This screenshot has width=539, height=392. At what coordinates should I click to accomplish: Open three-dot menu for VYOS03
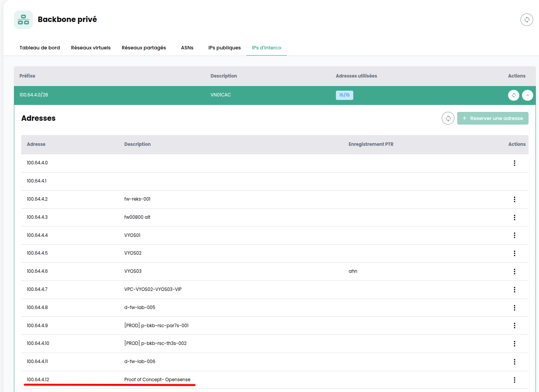click(514, 272)
